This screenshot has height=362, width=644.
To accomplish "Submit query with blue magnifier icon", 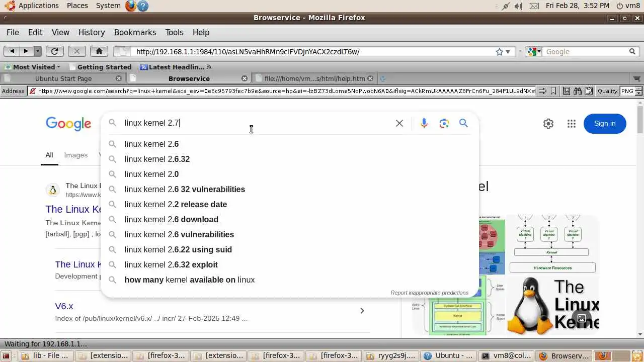I will click(x=463, y=123).
